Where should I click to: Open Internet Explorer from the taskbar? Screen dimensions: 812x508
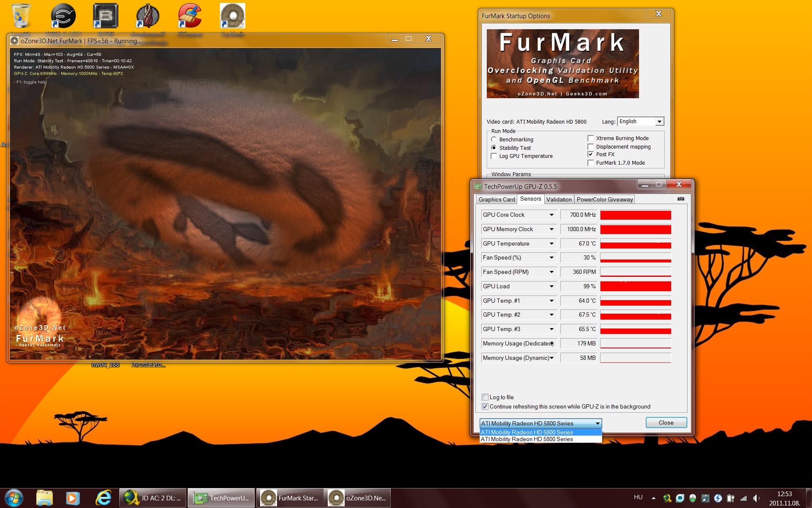click(x=103, y=498)
